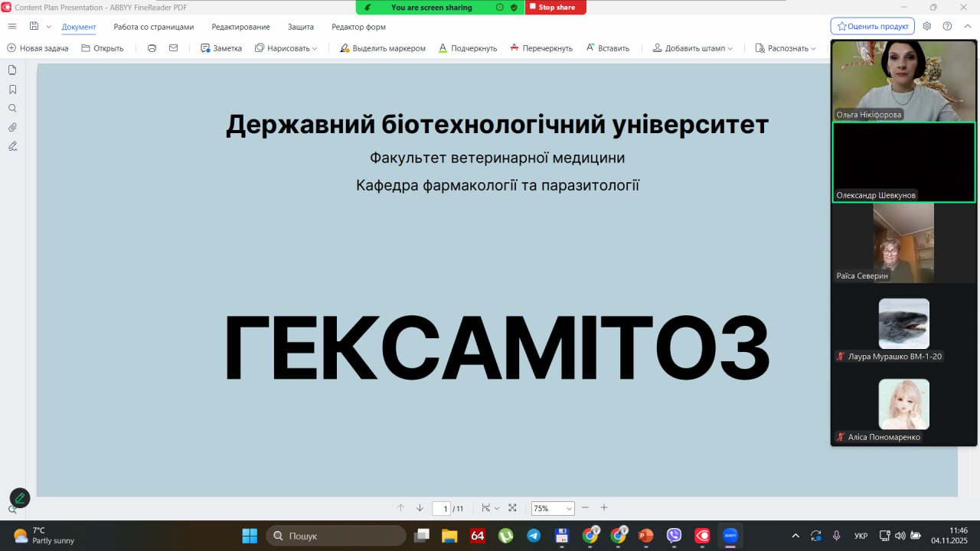Go to the next page with the down arrow
980x551 pixels.
pyautogui.click(x=420, y=508)
